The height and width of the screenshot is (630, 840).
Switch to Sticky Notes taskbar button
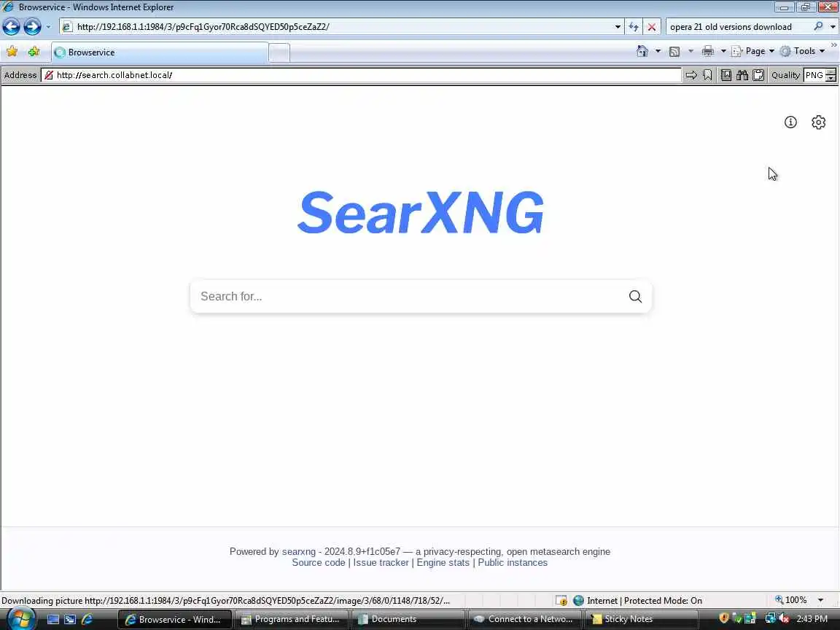[642, 619]
